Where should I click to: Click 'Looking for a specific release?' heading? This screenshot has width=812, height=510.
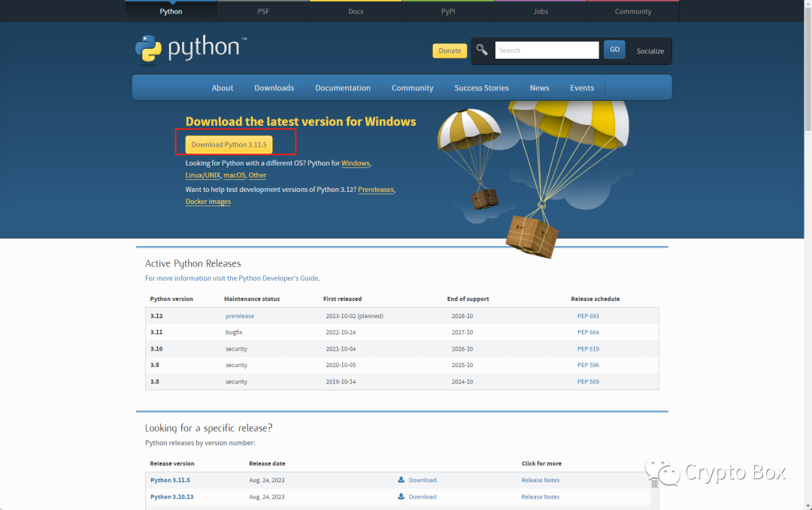[x=208, y=428]
